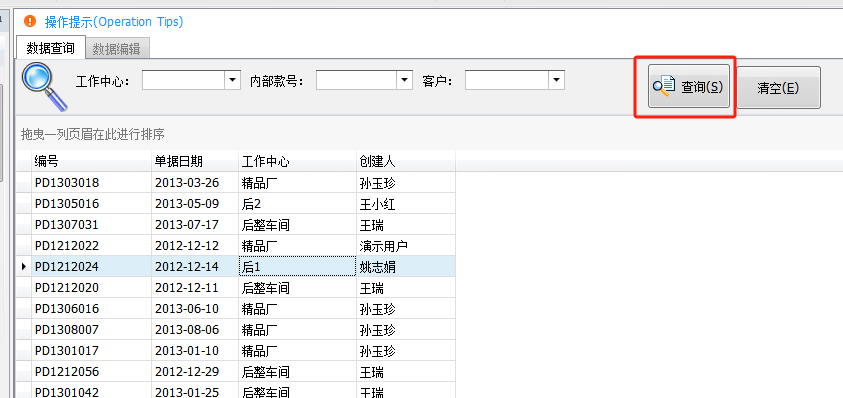Image resolution: width=843 pixels, height=398 pixels.
Task: Click the date cell 2013-06-10
Action: click(195, 309)
